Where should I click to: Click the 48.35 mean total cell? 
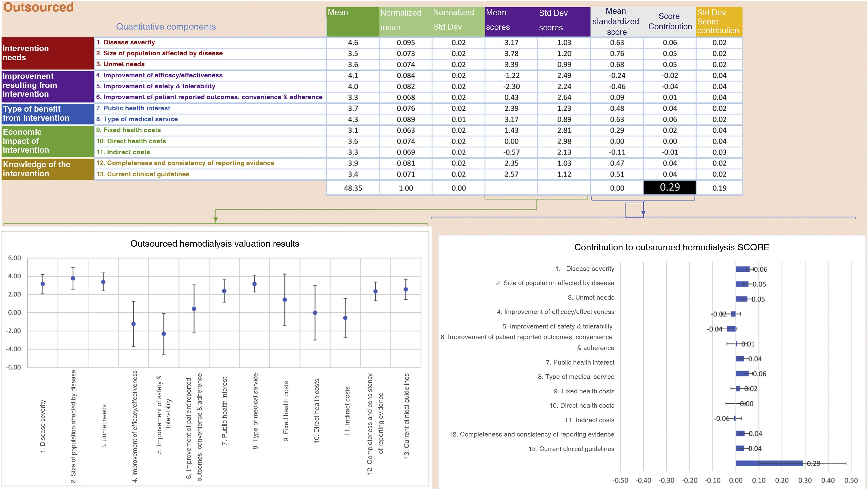coord(353,188)
